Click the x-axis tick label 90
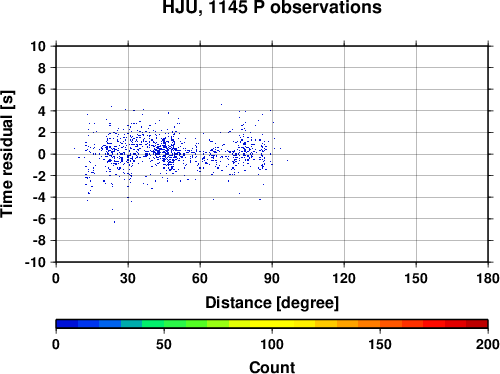Image resolution: width=500 pixels, height=374 pixels. (272, 278)
